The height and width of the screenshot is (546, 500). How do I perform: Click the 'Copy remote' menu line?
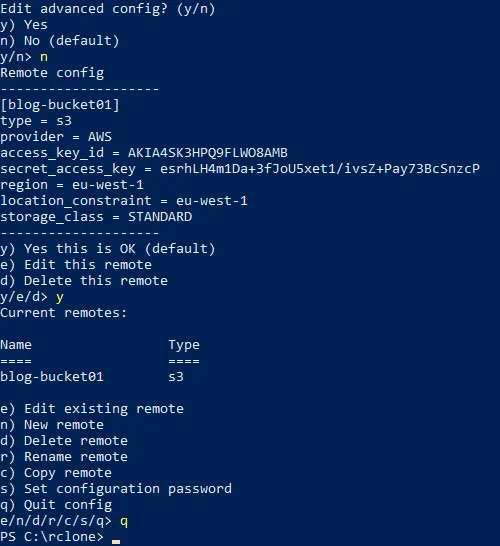(56, 473)
